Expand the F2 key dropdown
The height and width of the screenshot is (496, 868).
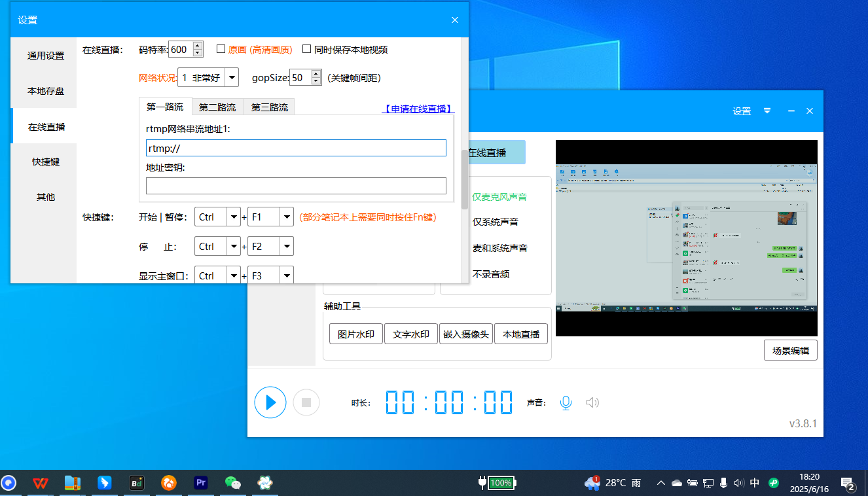coord(287,246)
